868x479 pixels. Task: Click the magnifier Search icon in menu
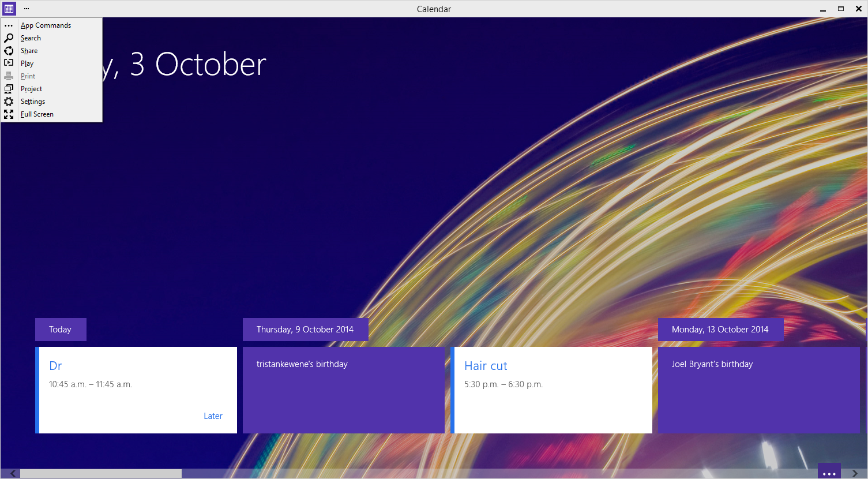9,38
